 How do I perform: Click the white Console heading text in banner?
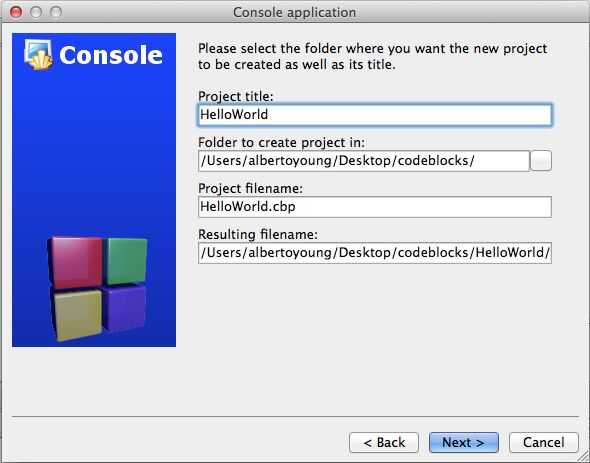click(x=111, y=55)
